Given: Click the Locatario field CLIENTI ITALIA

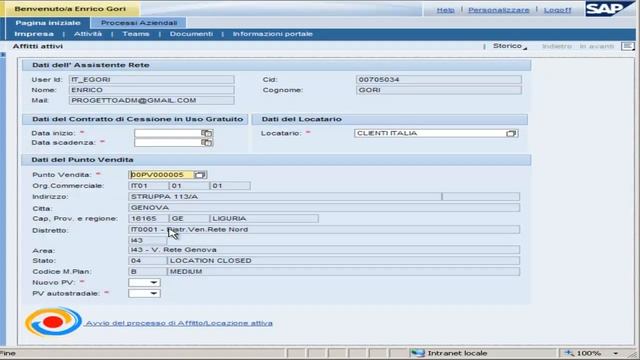Looking at the screenshot, I should pyautogui.click(x=430, y=133).
